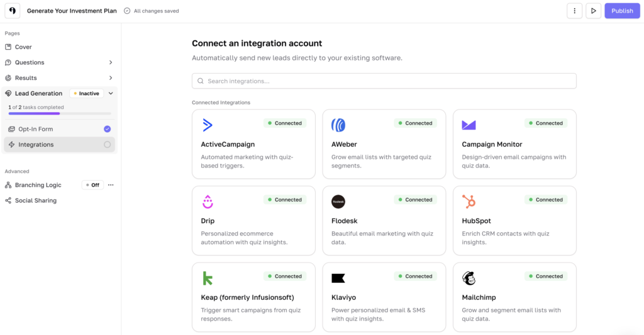Click the Integrations lightning bolt icon
This screenshot has width=644, height=335.
coord(11,145)
